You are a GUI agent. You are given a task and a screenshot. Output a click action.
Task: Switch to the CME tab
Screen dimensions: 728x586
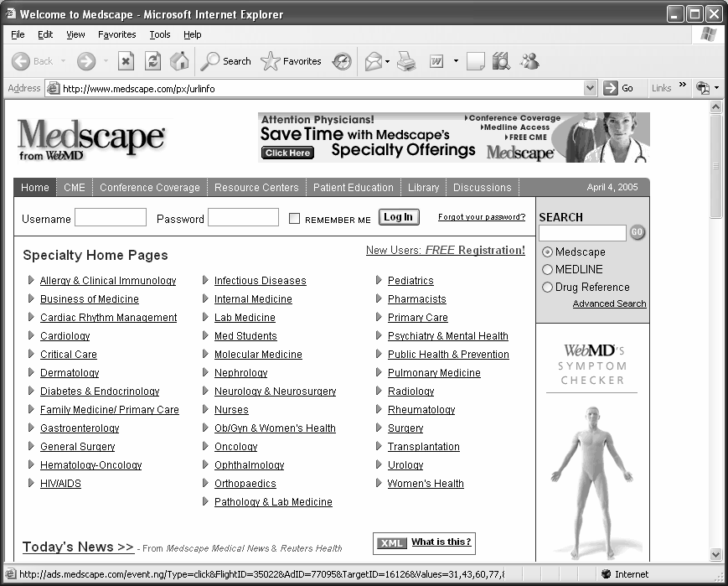coord(75,187)
